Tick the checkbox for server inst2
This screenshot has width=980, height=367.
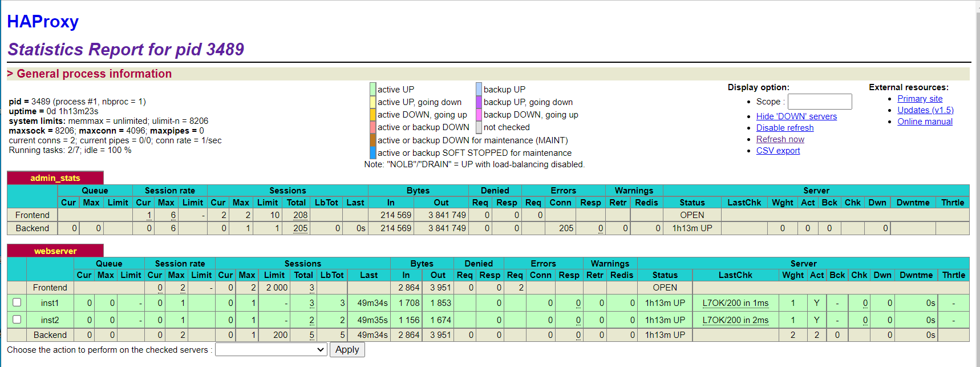point(17,320)
